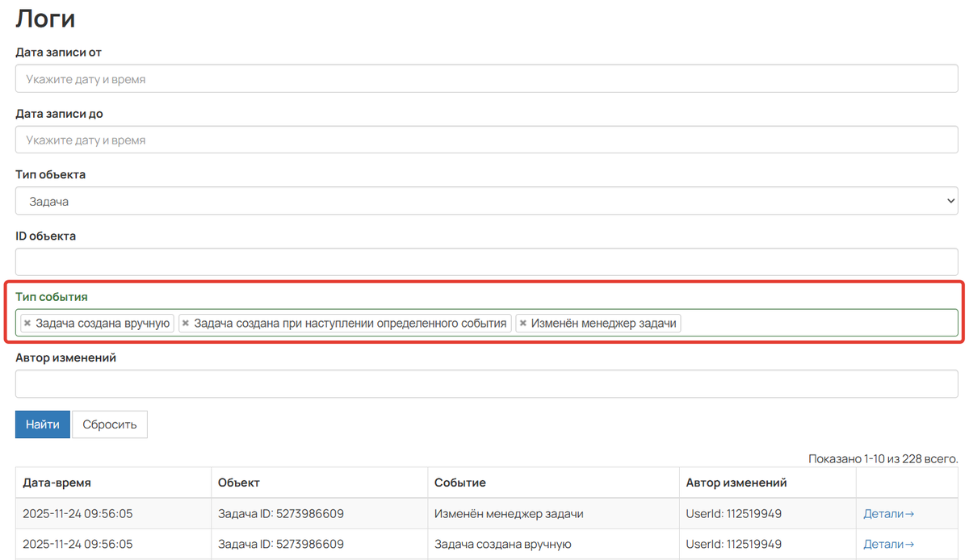Click the "Автор изменений" input field

pyautogui.click(x=486, y=384)
